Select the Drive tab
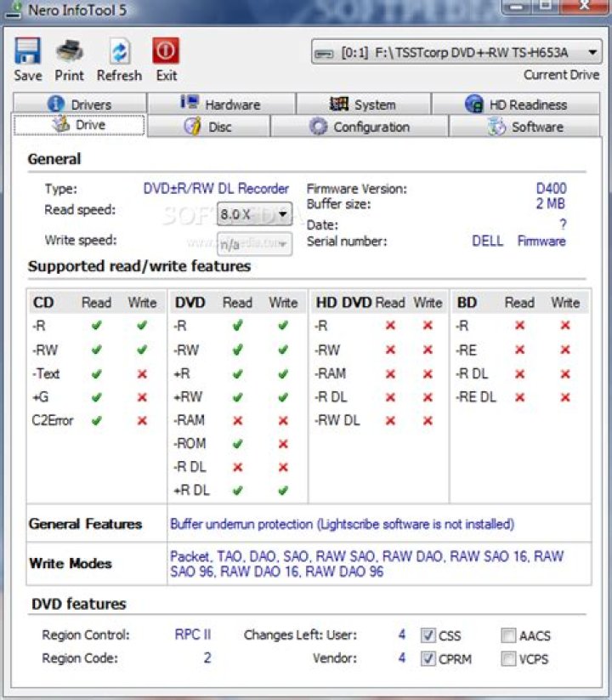This screenshot has height=700, width=612. click(x=79, y=125)
